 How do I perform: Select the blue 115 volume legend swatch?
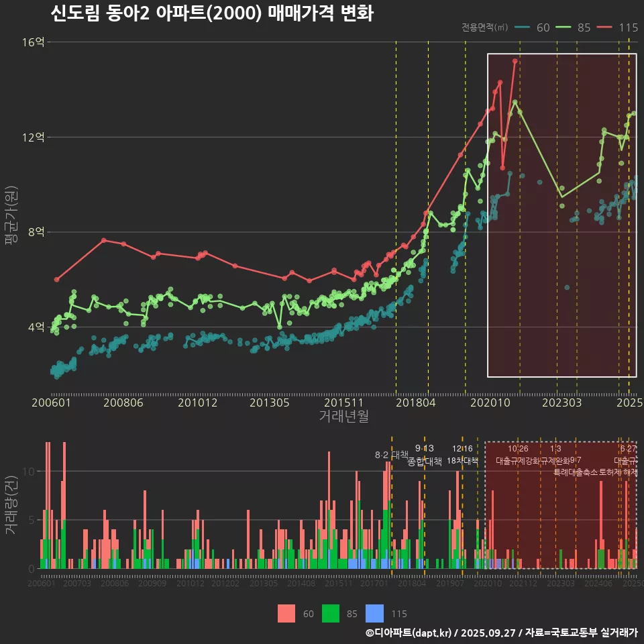click(375, 613)
